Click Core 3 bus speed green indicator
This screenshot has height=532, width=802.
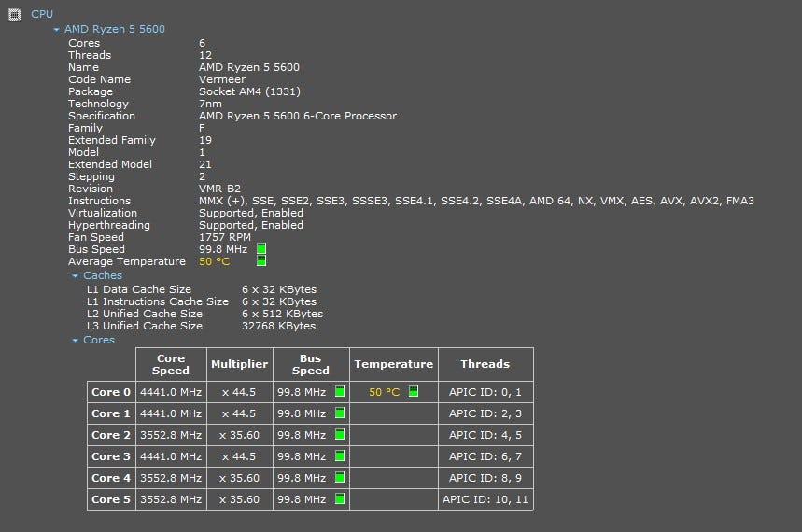click(340, 455)
